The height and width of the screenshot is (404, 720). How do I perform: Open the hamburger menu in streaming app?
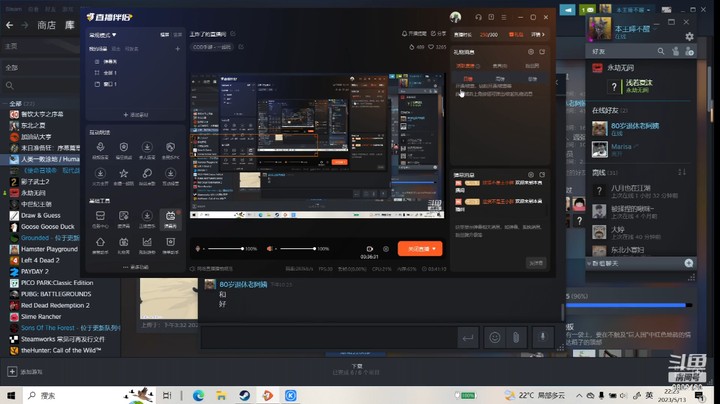pyautogui.click(x=504, y=17)
